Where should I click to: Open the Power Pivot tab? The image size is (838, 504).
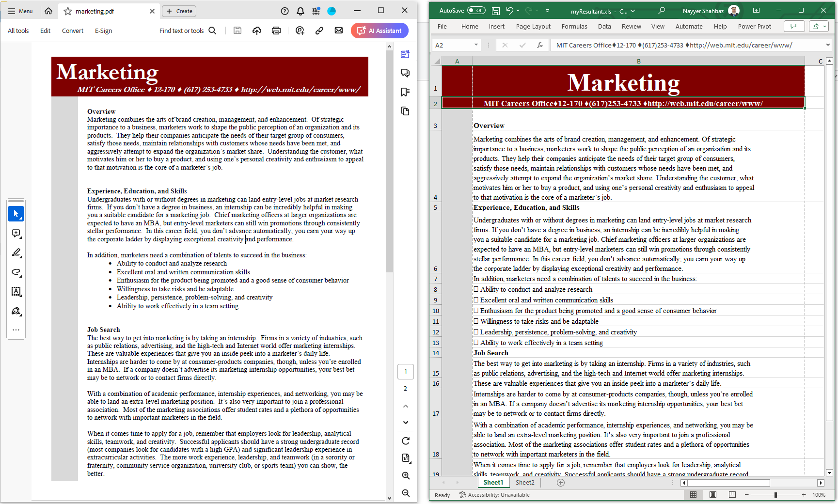pos(754,27)
